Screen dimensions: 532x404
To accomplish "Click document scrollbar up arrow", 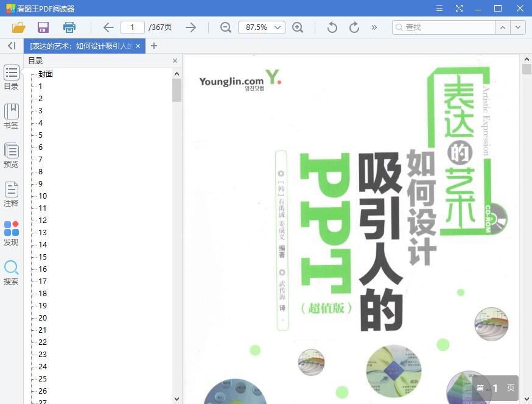I will (527, 59).
